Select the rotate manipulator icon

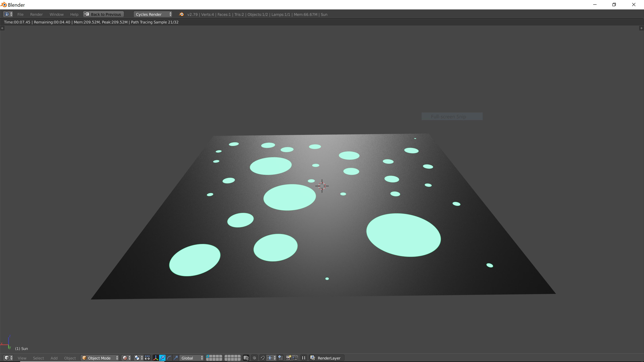click(x=169, y=358)
